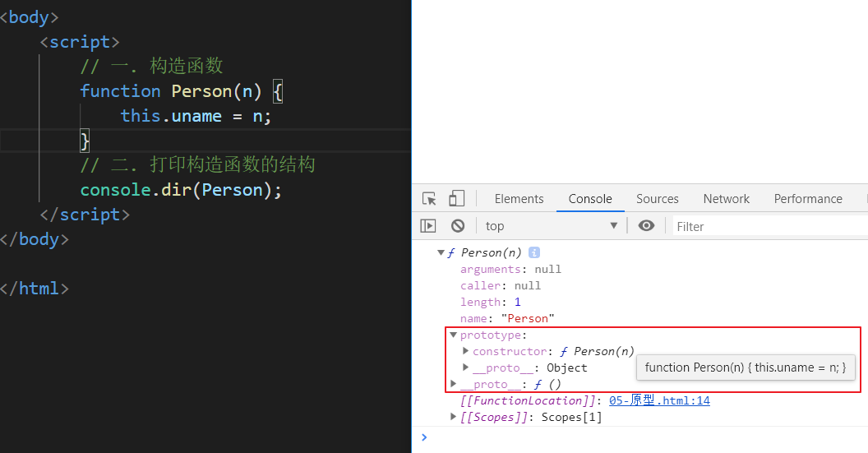Switch to the Elements tab

(x=519, y=199)
